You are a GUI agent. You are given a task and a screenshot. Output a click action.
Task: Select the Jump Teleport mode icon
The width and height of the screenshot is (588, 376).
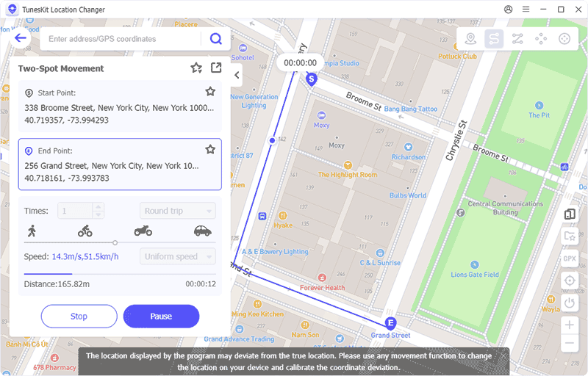(541, 39)
